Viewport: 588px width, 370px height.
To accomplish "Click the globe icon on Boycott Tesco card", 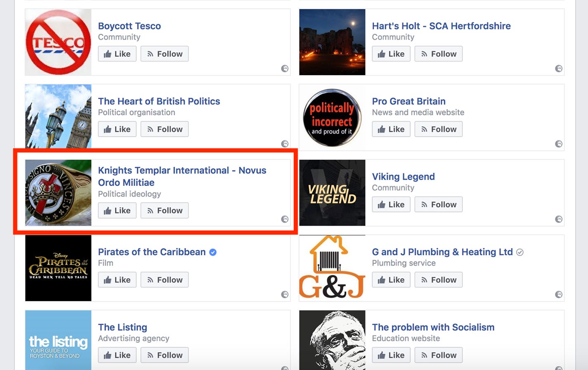I will coord(285,69).
